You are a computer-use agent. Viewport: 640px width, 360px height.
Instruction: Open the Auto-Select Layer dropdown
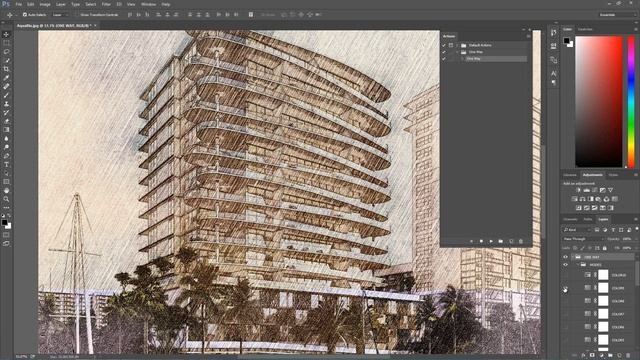pos(60,15)
